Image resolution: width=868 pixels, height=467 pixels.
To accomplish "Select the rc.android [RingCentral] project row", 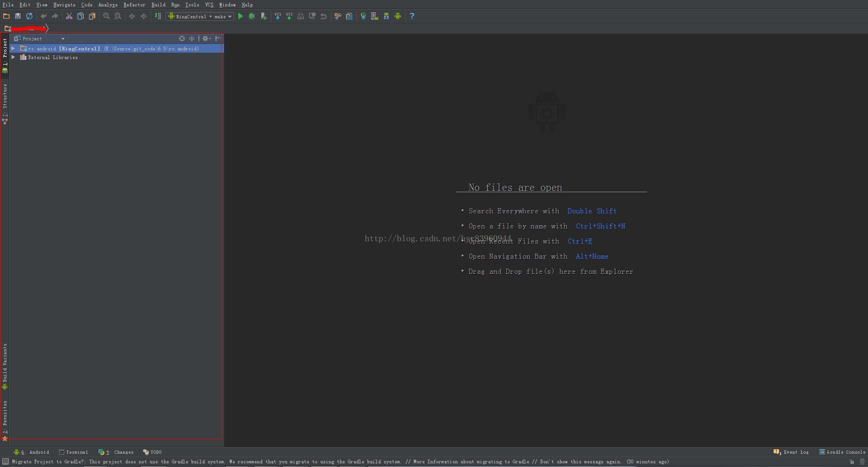I will tap(116, 48).
